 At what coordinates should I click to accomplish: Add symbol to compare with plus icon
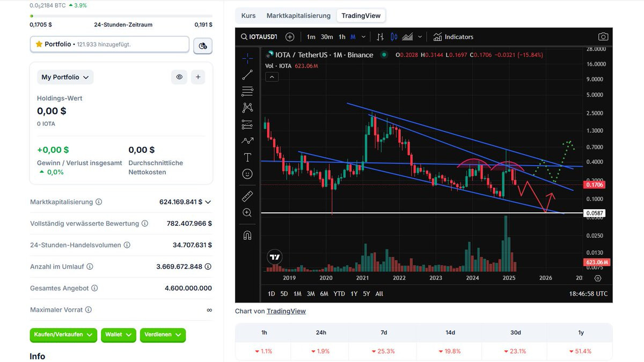pos(290,36)
